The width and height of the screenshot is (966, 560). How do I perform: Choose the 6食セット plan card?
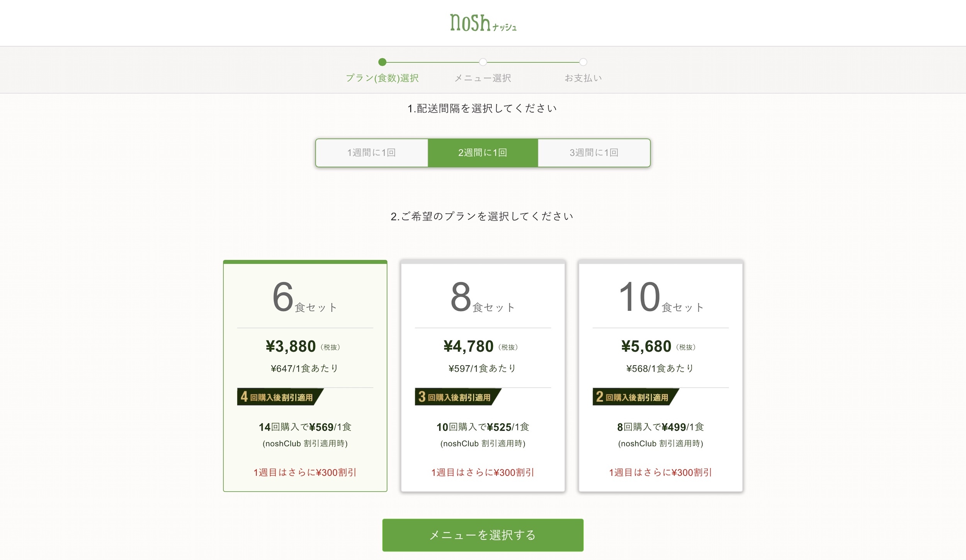(x=305, y=376)
